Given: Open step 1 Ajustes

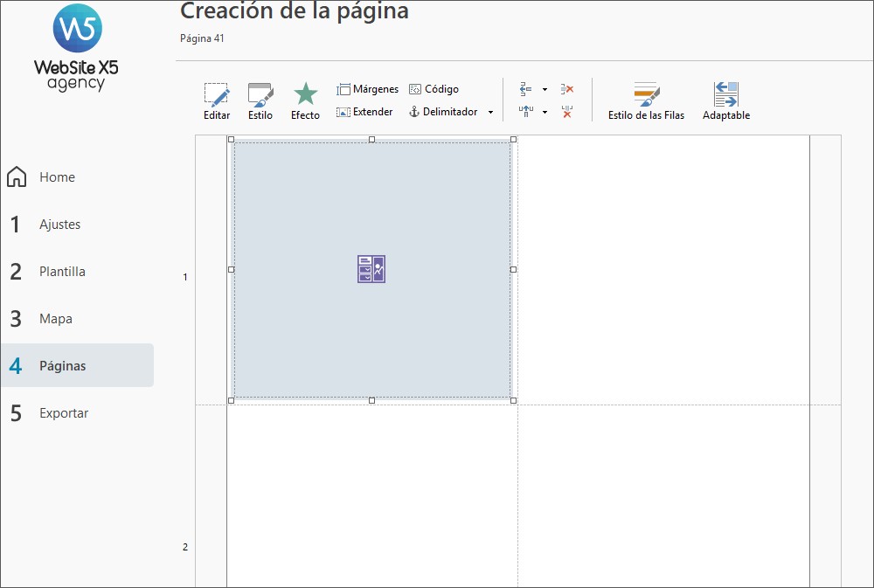Looking at the screenshot, I should tap(59, 225).
